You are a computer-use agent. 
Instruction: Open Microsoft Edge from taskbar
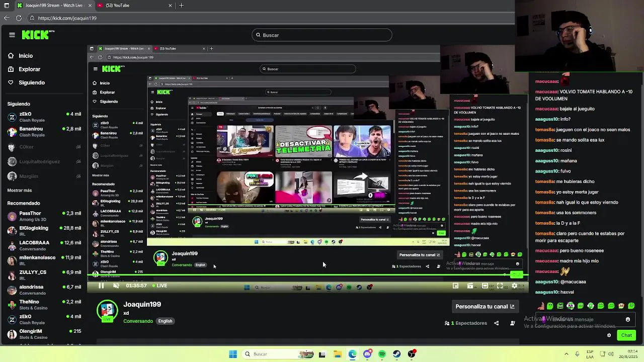[352, 354]
